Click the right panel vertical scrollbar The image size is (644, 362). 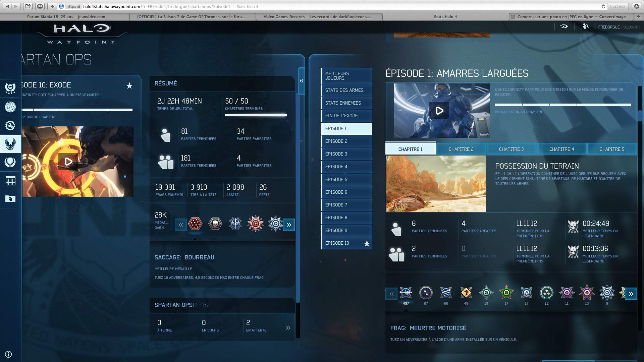coord(640,116)
